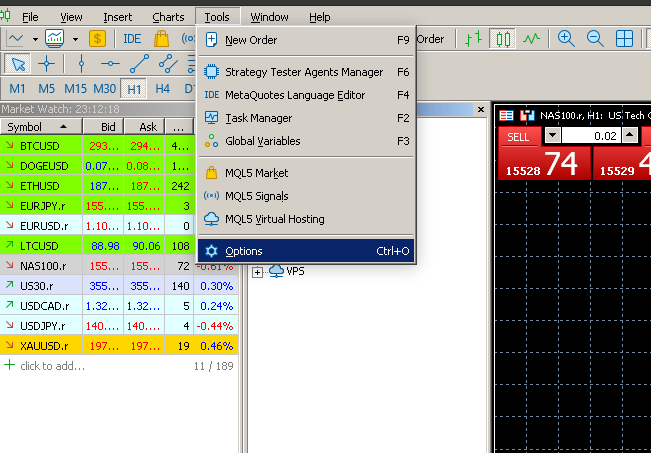651x453 pixels.
Task: Open the chart monitor icon dropdown arrow
Action: pos(75,39)
